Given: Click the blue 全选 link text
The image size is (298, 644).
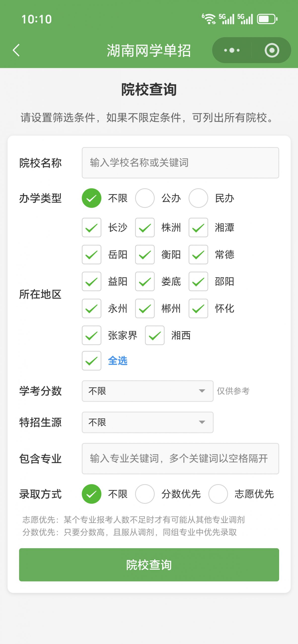Looking at the screenshot, I should pyautogui.click(x=118, y=361).
